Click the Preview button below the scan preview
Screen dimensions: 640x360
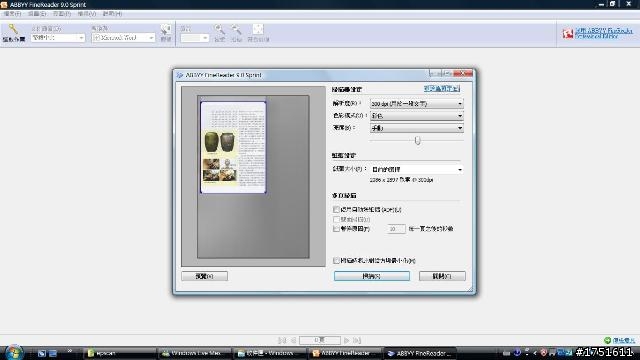pos(204,276)
